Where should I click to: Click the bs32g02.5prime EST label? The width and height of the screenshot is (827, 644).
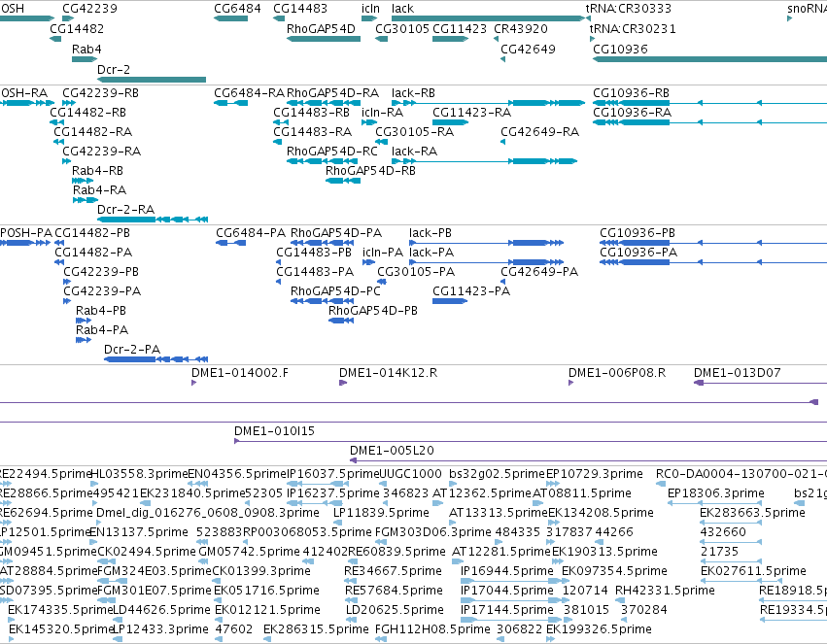[x=497, y=474]
